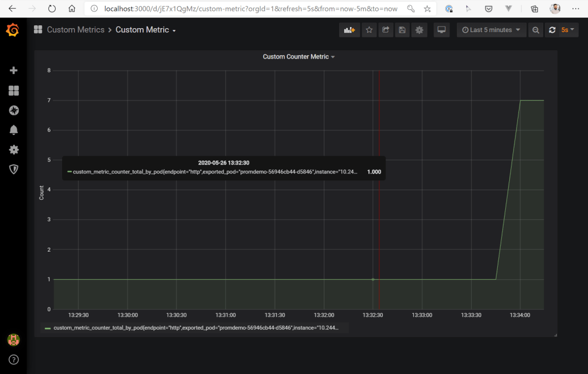Cycle view mode with monitor icon
The height and width of the screenshot is (374, 588).
click(441, 30)
